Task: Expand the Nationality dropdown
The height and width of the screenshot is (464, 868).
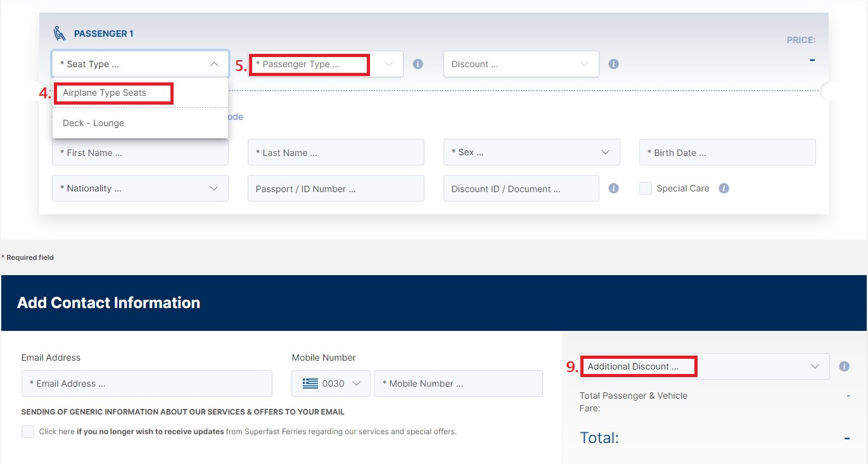Action: (x=140, y=188)
